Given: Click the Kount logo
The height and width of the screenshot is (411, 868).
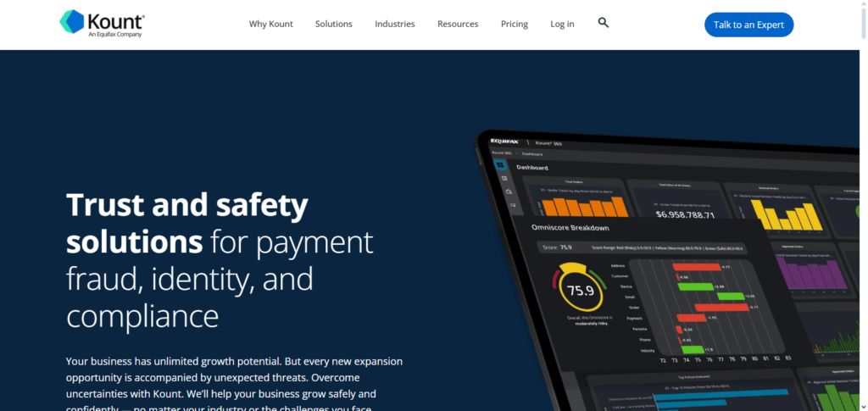Looking at the screenshot, I should click(x=102, y=24).
